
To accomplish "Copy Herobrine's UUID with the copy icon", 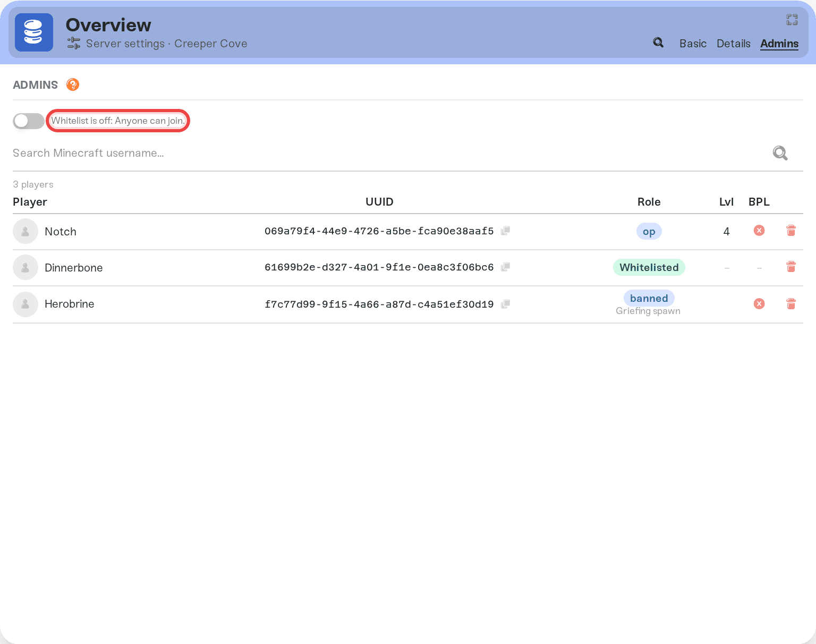I will click(506, 304).
